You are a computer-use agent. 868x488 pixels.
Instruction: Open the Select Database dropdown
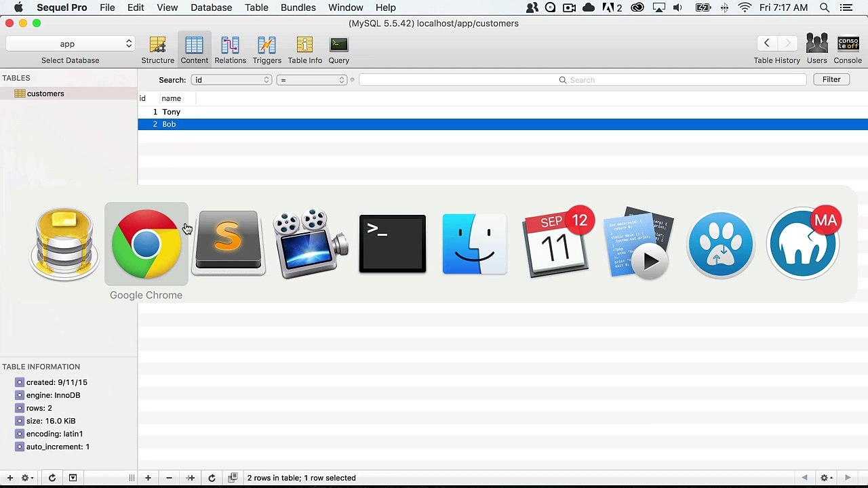pyautogui.click(x=71, y=43)
